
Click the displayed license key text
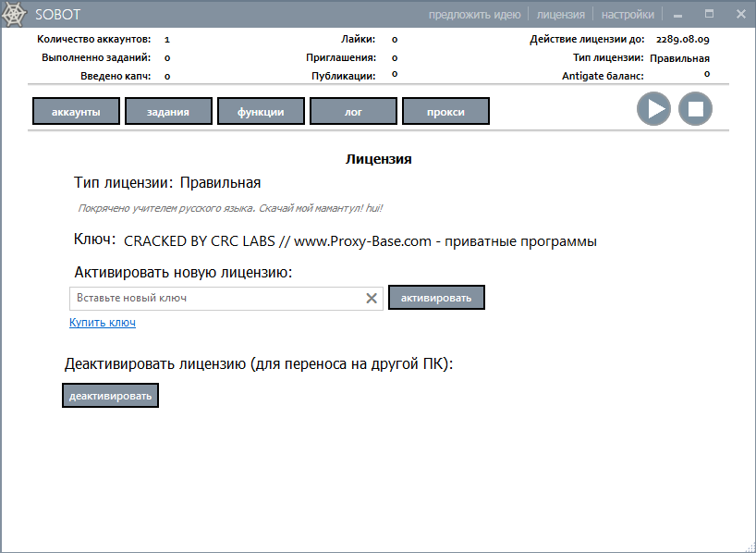[359, 240]
